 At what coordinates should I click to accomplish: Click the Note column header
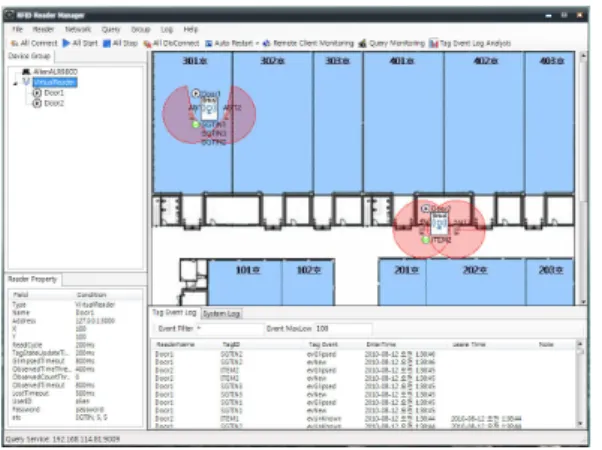(x=546, y=344)
